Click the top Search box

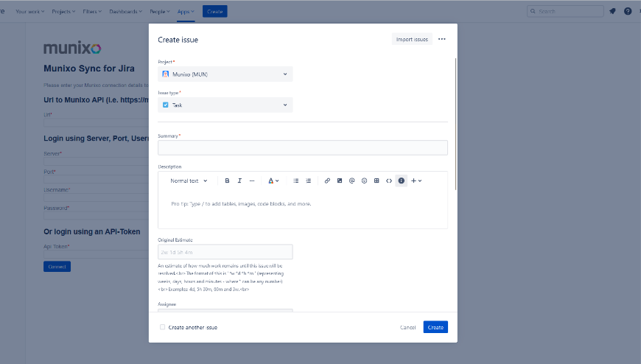click(x=565, y=12)
